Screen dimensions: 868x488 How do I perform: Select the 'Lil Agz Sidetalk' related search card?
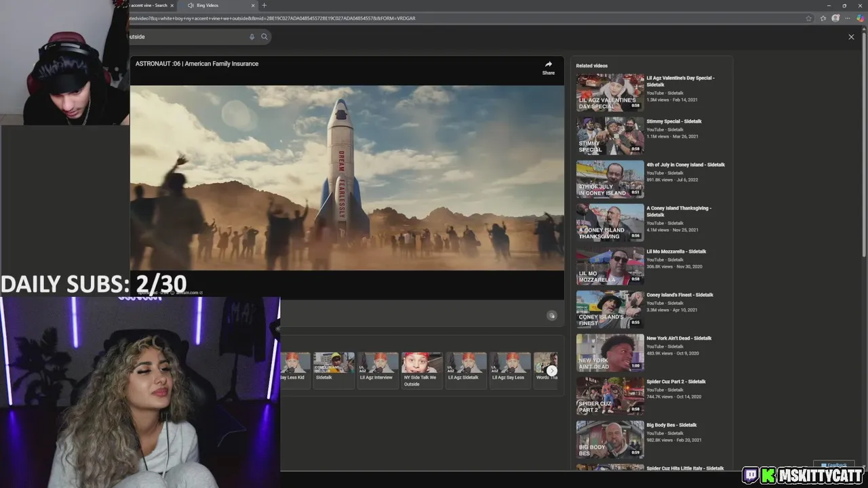pyautogui.click(x=466, y=370)
